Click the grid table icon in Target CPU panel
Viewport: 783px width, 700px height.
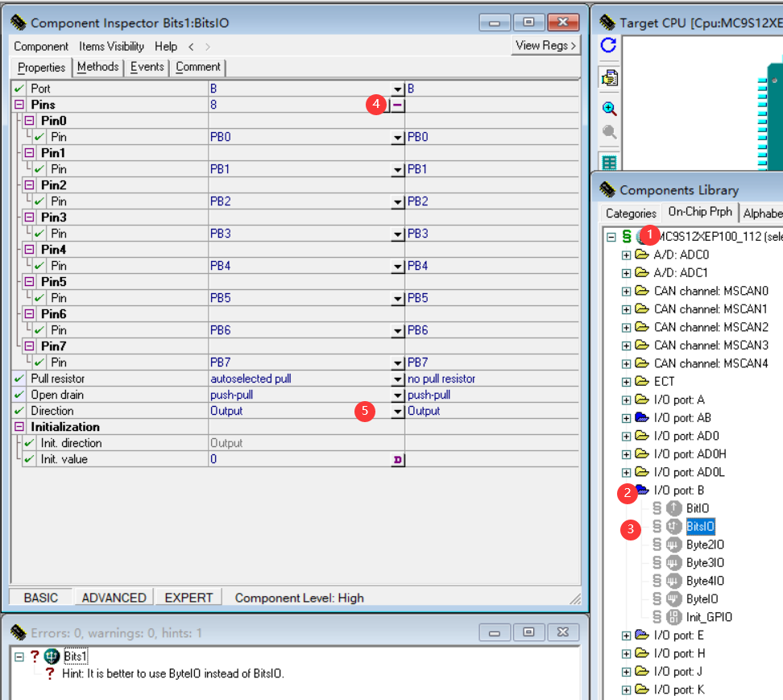609,163
